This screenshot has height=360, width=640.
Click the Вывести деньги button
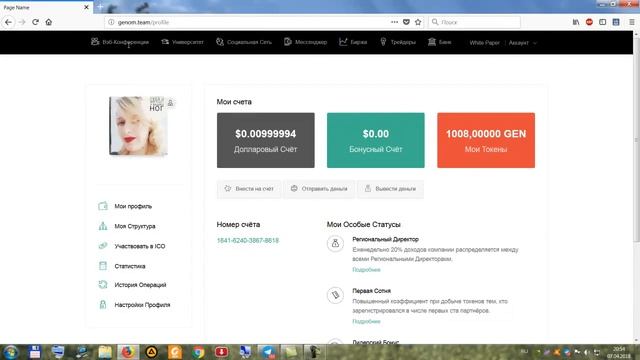(391, 189)
